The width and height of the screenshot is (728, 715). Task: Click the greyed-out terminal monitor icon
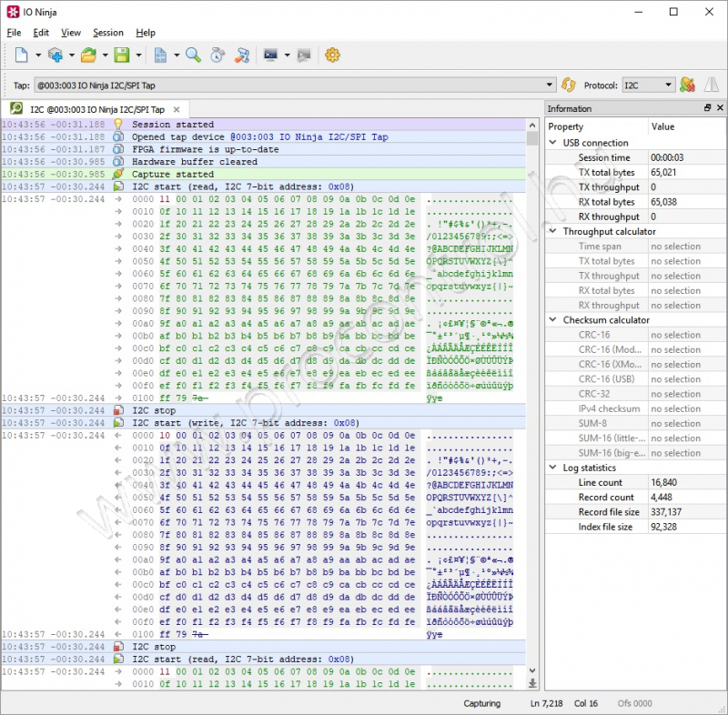click(304, 55)
